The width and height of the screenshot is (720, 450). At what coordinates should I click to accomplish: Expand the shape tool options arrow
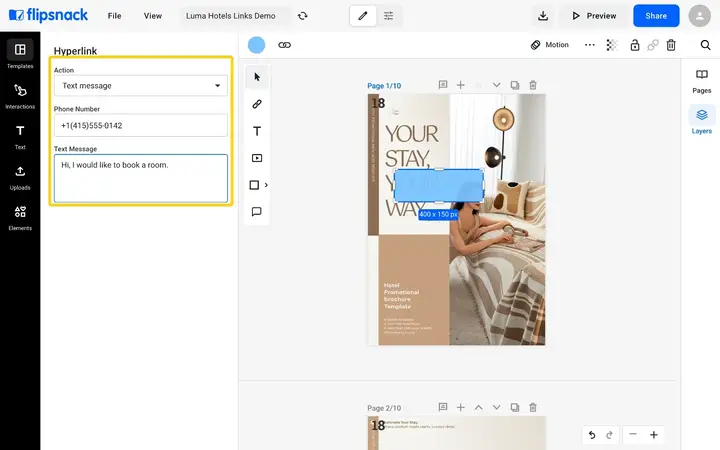coord(266,185)
